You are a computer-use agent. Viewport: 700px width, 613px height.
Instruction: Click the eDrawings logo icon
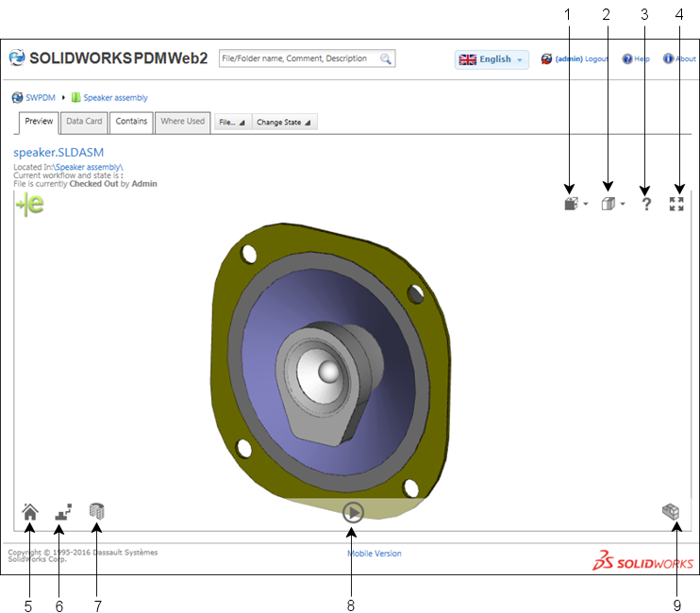[30, 205]
